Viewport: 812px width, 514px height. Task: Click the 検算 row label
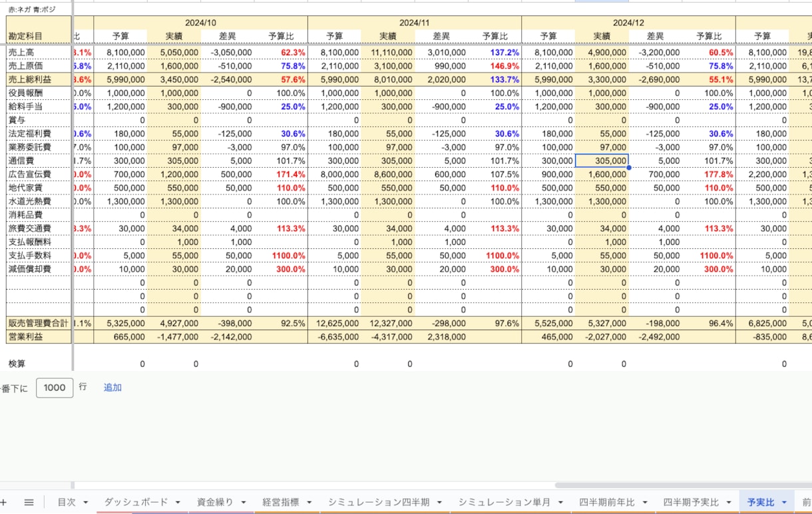click(38, 364)
